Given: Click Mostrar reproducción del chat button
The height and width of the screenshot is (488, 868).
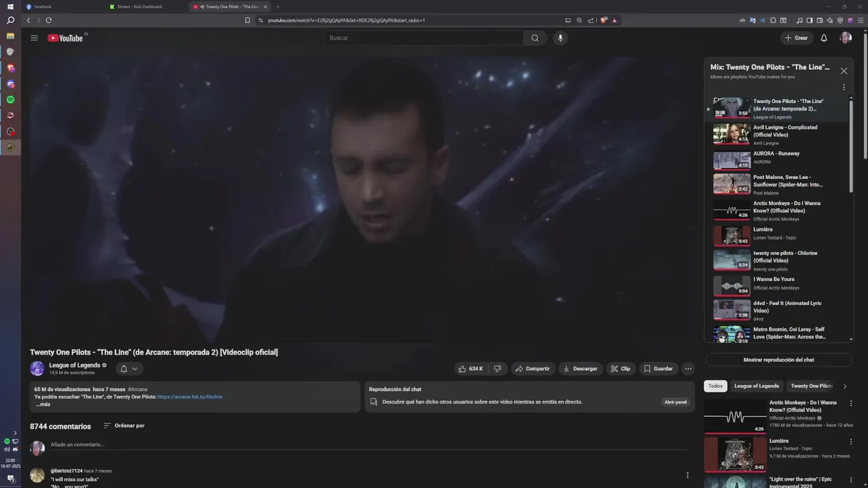Looking at the screenshot, I should pos(778,360).
